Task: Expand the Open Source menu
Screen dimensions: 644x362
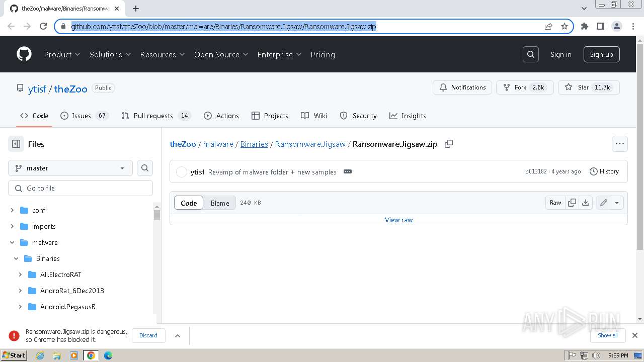Action: (221, 54)
